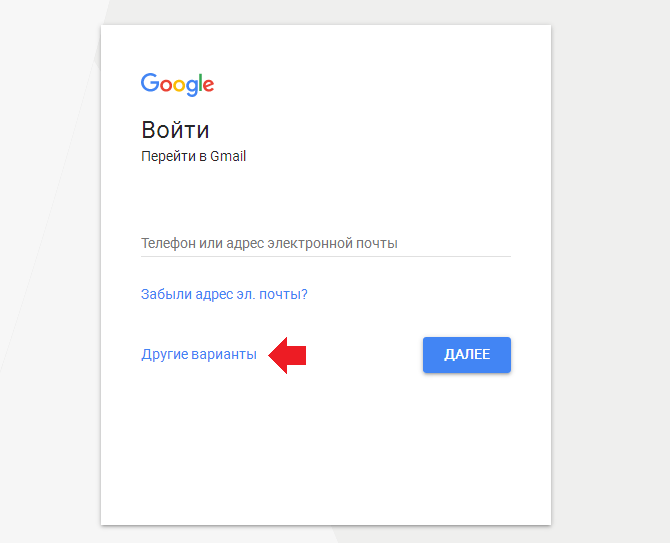Click the Google logo
Screen dimensions: 670x543
[x=177, y=85]
